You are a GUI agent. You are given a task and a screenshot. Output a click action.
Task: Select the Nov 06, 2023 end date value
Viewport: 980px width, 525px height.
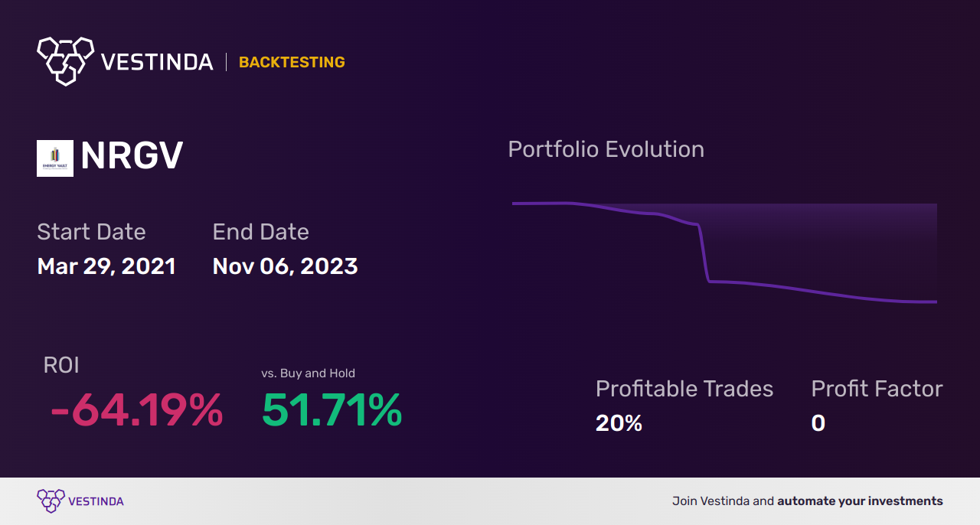[285, 266]
